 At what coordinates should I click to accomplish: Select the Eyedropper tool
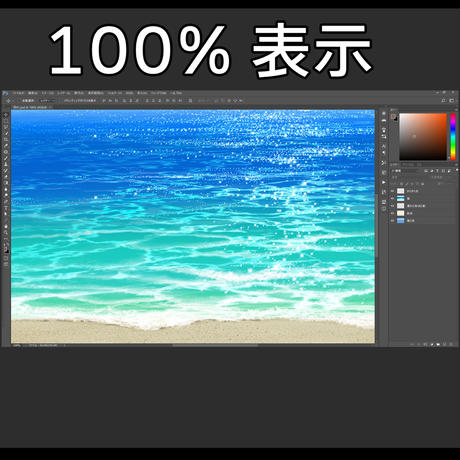[6, 145]
